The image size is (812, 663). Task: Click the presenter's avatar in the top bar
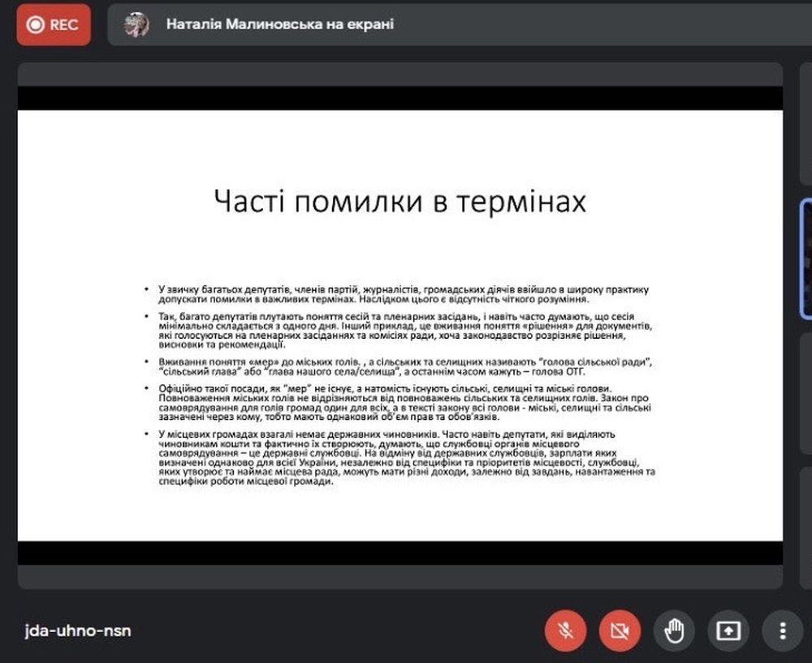(136, 24)
